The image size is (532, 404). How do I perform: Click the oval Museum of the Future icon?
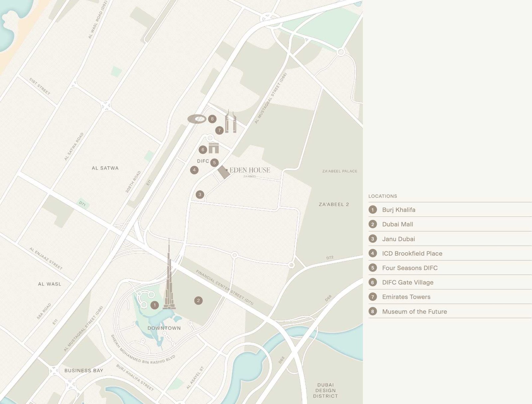pos(197,119)
